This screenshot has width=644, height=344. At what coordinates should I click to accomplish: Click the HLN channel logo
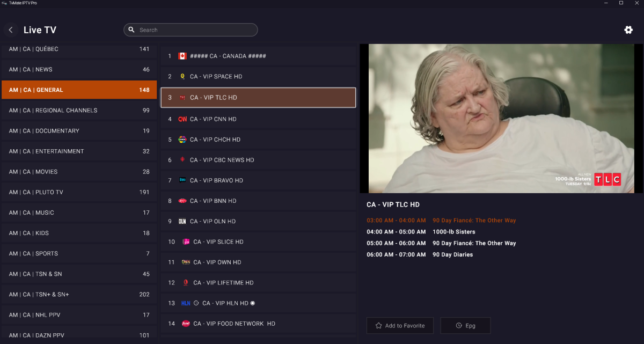186,303
